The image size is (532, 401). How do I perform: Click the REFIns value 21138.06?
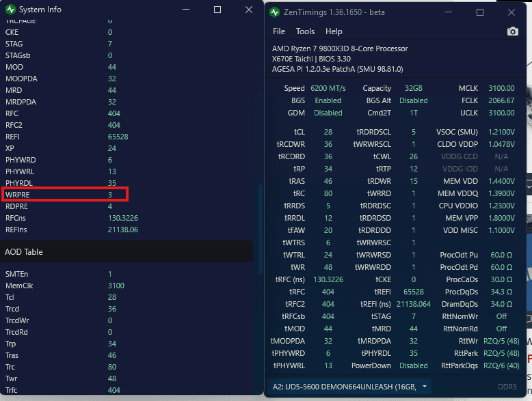pyautogui.click(x=123, y=230)
